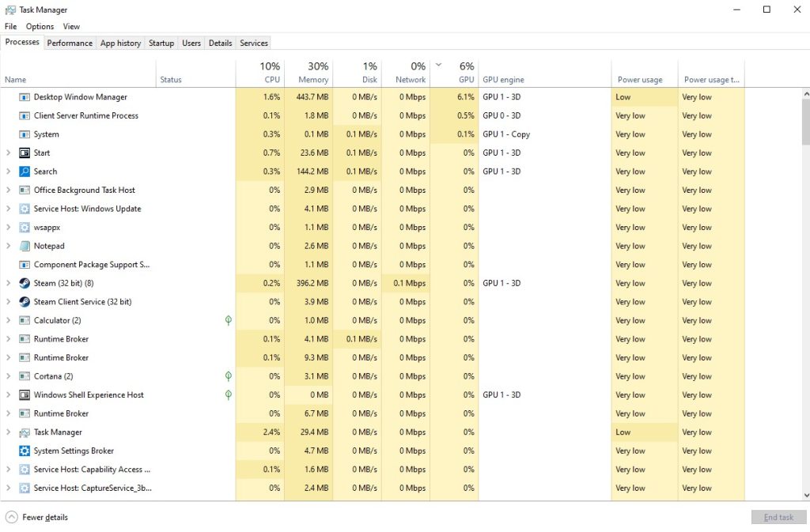Expand the Office Background Task Host group

8,190
